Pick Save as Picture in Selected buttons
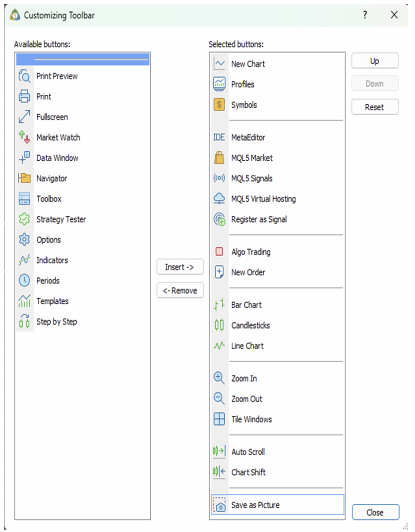Screen dimensions: 415x532 coord(255,505)
